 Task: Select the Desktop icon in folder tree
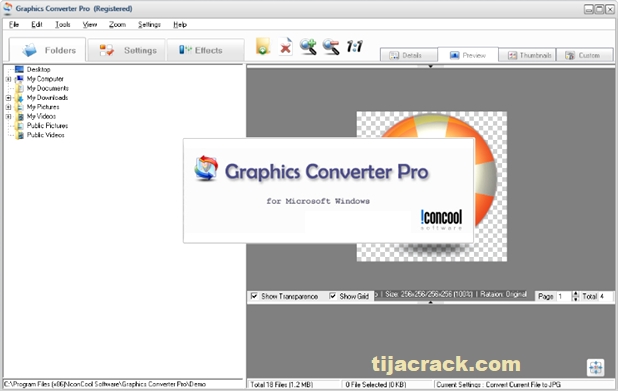pos(19,69)
